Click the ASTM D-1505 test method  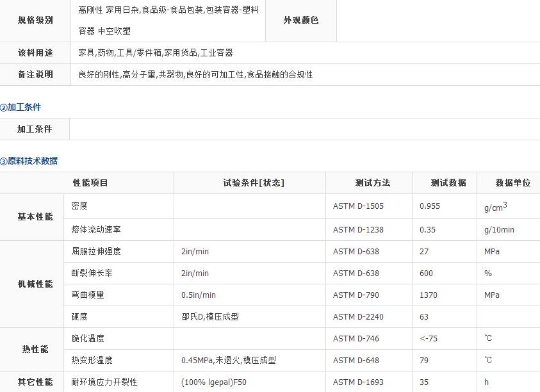point(359,206)
